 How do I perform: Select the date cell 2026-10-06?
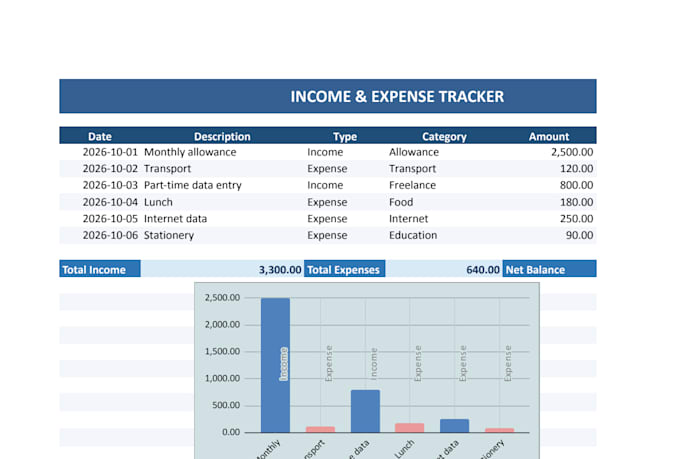[x=110, y=235]
